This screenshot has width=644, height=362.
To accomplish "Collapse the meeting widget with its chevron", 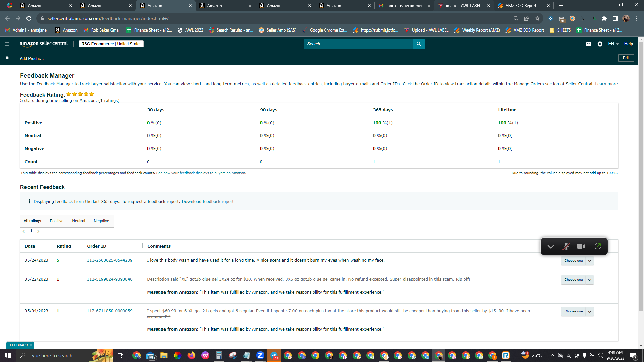I will coord(550,246).
